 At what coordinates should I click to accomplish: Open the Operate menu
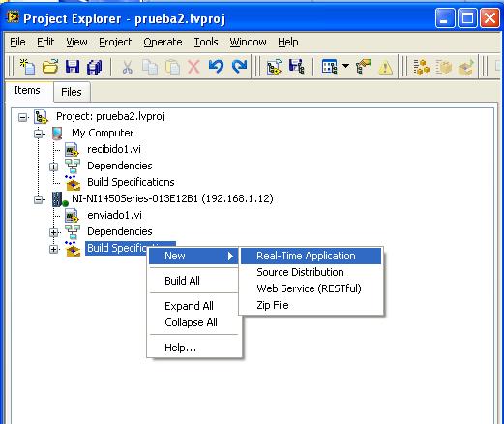(163, 42)
